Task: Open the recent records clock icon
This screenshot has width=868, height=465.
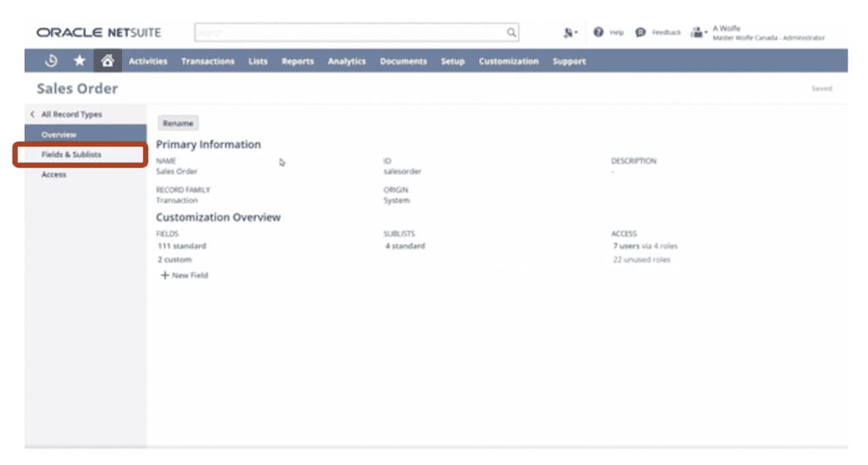Action: coord(51,61)
